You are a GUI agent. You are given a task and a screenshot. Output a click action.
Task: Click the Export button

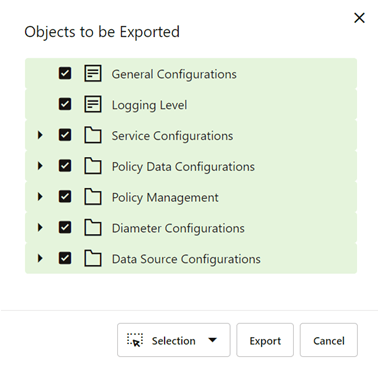(x=265, y=340)
